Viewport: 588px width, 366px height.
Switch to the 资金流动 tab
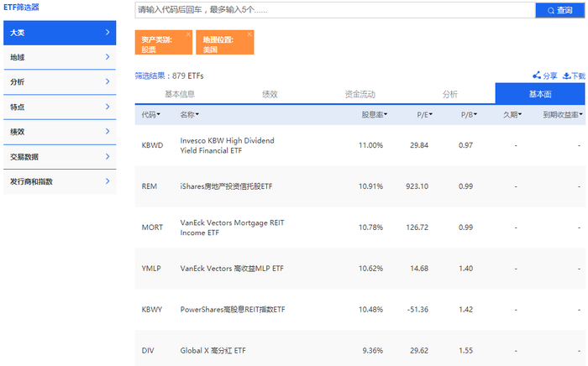(360, 94)
